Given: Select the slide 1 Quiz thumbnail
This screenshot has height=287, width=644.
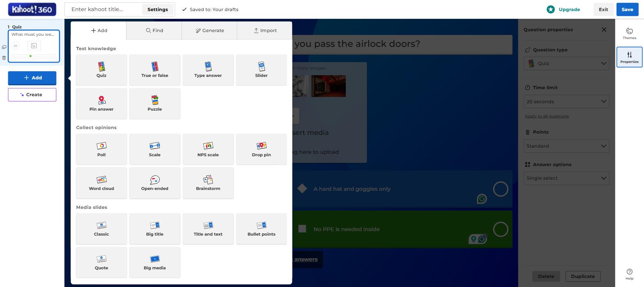Looking at the screenshot, I should 34,46.
